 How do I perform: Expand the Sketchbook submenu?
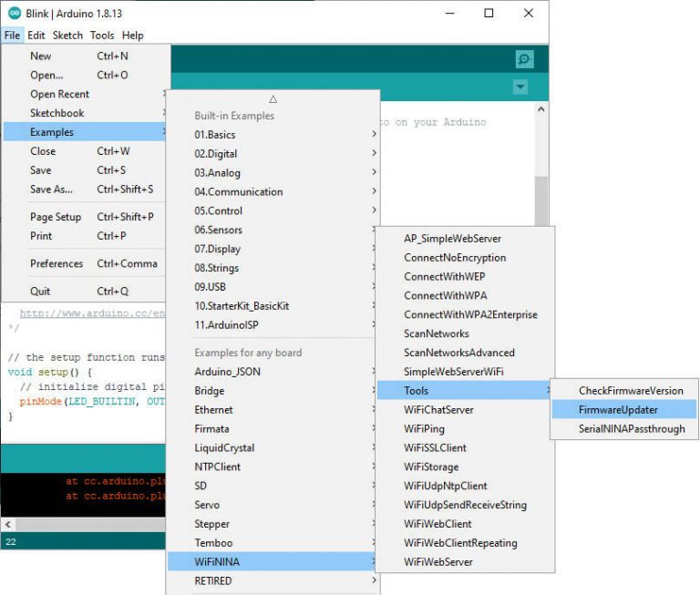pyautogui.click(x=85, y=113)
